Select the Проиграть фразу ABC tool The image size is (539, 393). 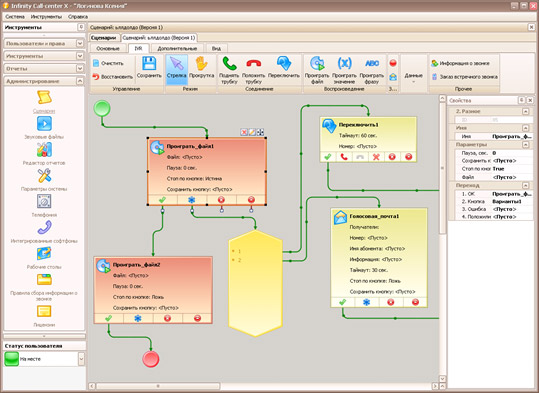[x=372, y=70]
